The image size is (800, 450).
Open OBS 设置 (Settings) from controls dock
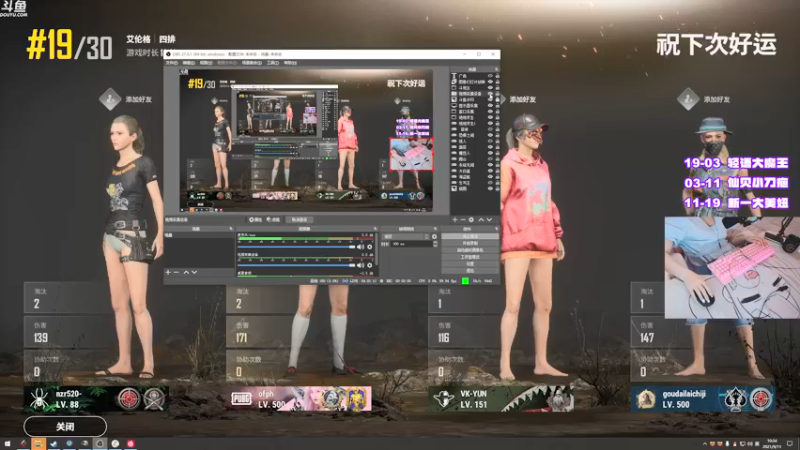pyautogui.click(x=470, y=264)
